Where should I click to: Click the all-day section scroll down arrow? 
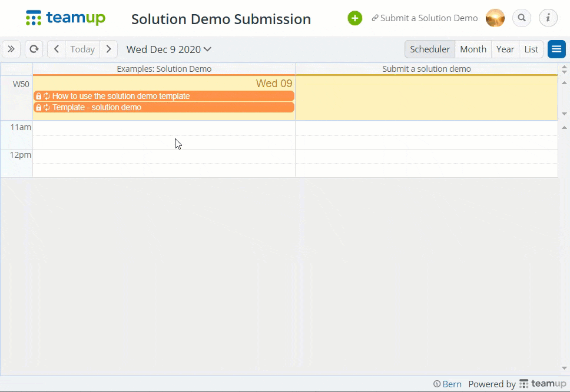[564, 114]
